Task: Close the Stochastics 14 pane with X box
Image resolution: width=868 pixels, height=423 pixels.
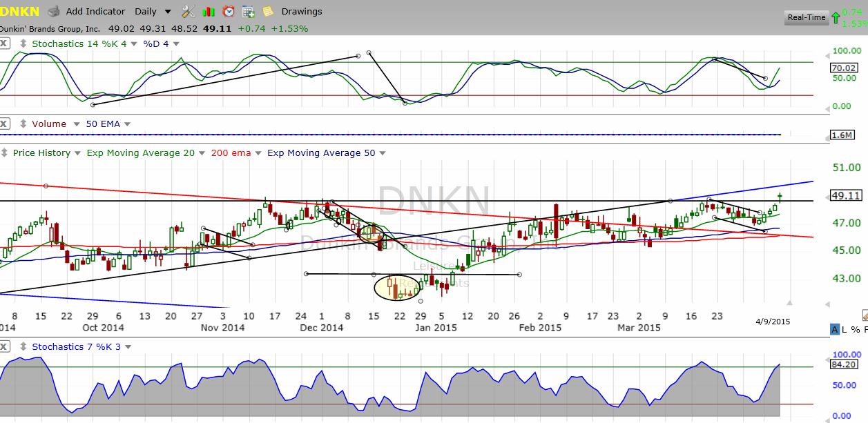Action: click(x=4, y=43)
